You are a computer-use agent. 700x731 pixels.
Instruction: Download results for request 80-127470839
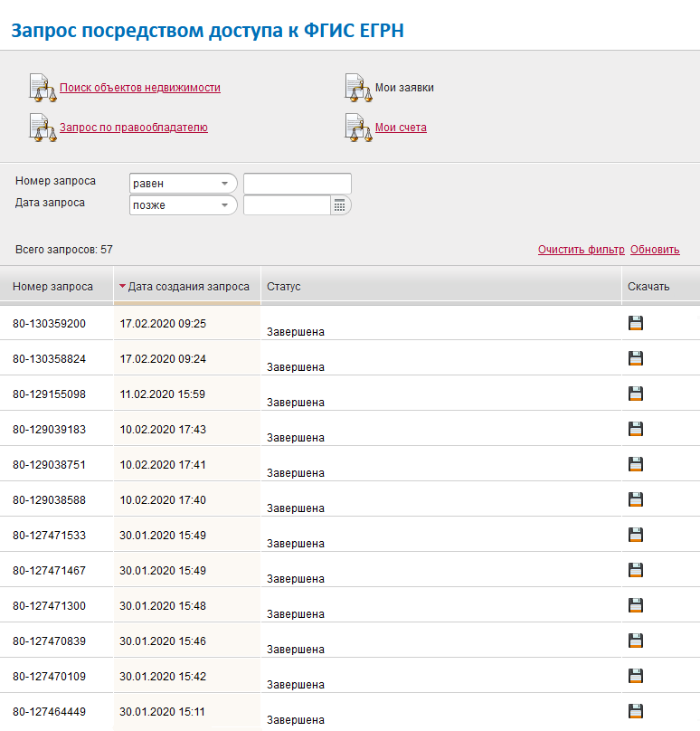636,641
